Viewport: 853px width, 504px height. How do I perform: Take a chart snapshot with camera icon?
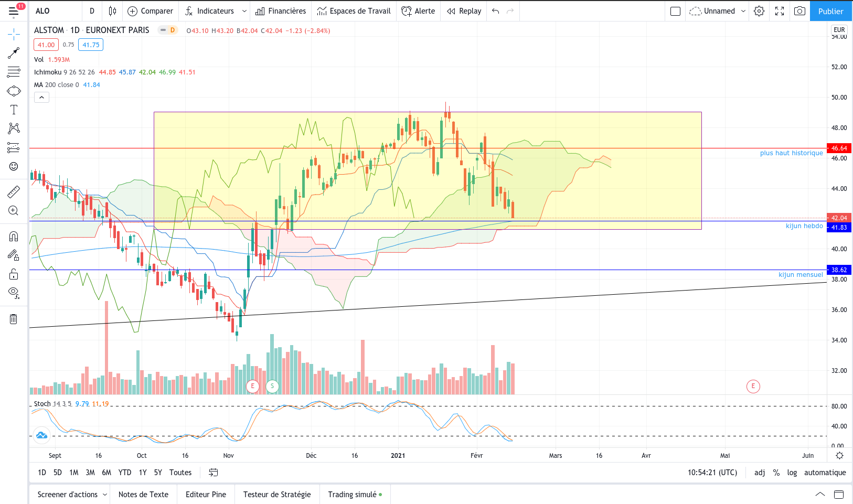(x=799, y=11)
